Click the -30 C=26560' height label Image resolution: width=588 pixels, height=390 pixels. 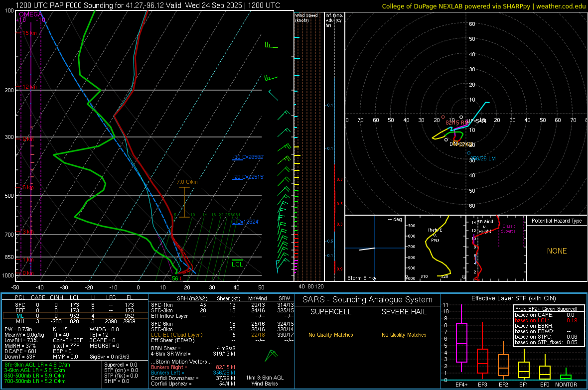[248, 157]
